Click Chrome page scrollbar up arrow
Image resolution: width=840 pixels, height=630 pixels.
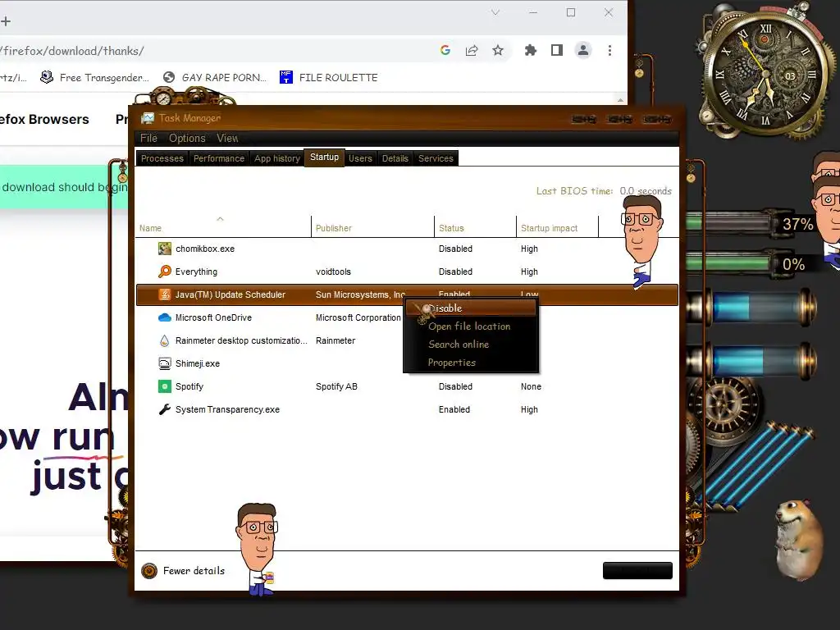[x=620, y=99]
